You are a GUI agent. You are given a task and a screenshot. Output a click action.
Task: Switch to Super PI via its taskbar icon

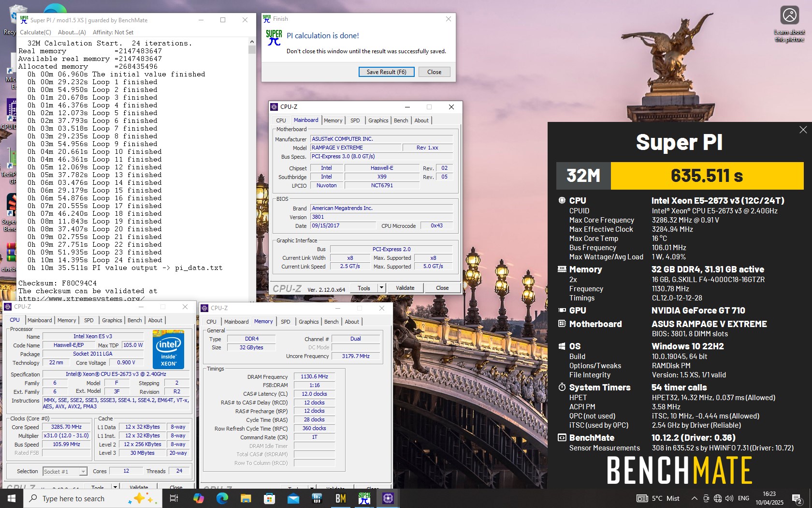coord(364,498)
